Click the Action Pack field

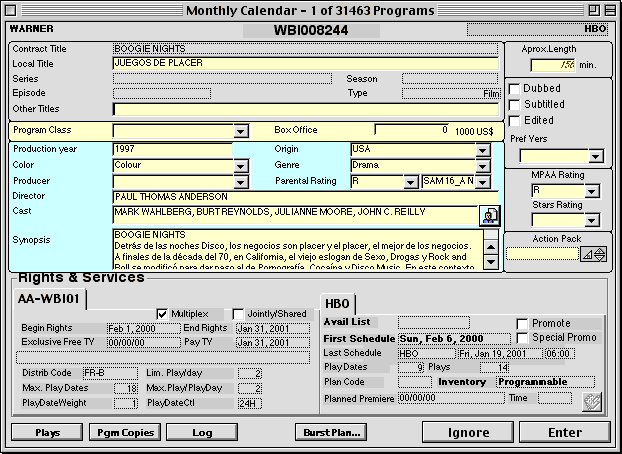point(542,254)
